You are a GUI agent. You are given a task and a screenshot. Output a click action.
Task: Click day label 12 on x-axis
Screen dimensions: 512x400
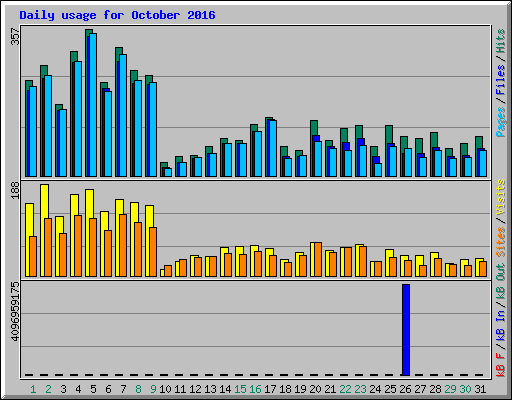click(x=195, y=389)
